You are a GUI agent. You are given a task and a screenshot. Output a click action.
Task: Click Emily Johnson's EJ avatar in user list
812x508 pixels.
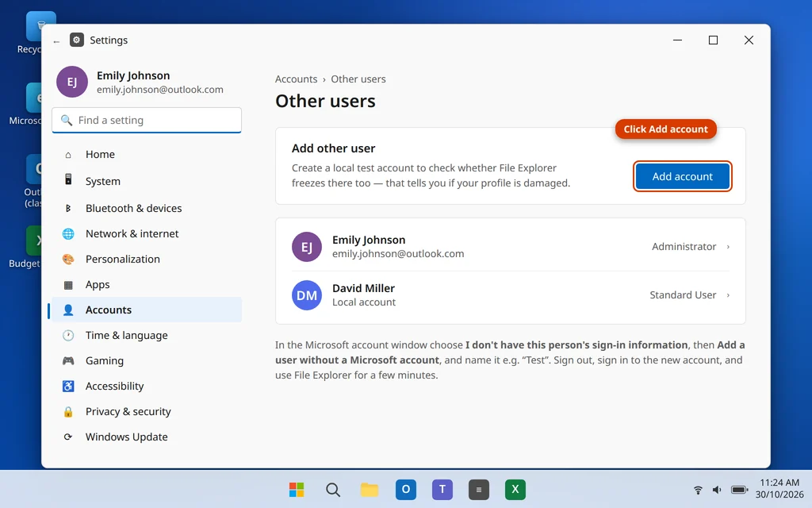(307, 247)
